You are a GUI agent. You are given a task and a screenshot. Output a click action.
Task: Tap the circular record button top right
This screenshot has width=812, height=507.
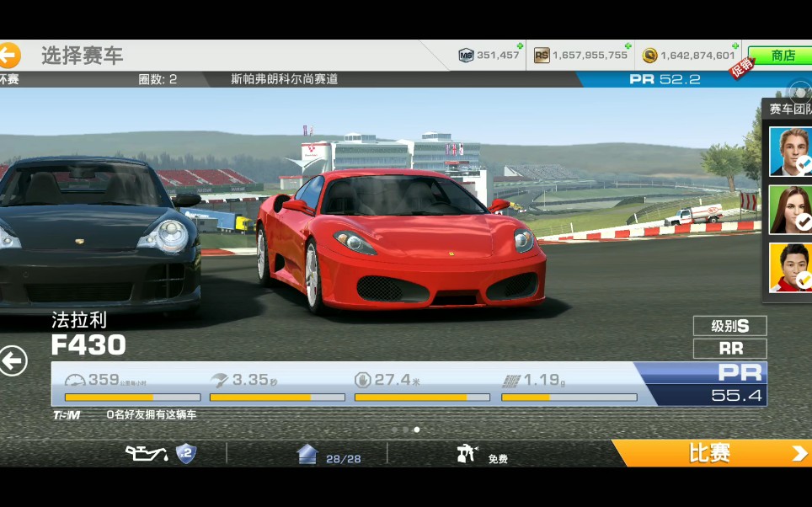pyautogui.click(x=800, y=93)
